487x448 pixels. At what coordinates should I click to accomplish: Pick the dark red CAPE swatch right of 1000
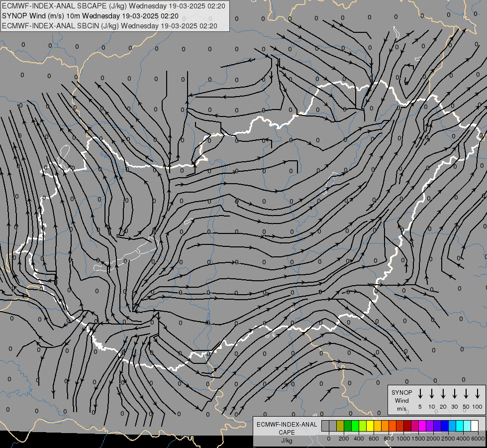tap(407, 426)
